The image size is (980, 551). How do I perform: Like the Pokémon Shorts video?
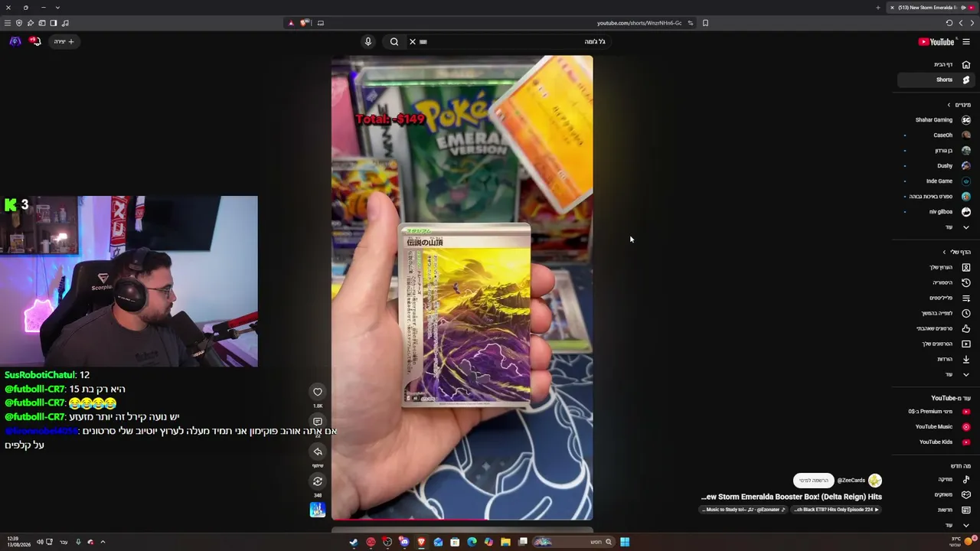(318, 392)
